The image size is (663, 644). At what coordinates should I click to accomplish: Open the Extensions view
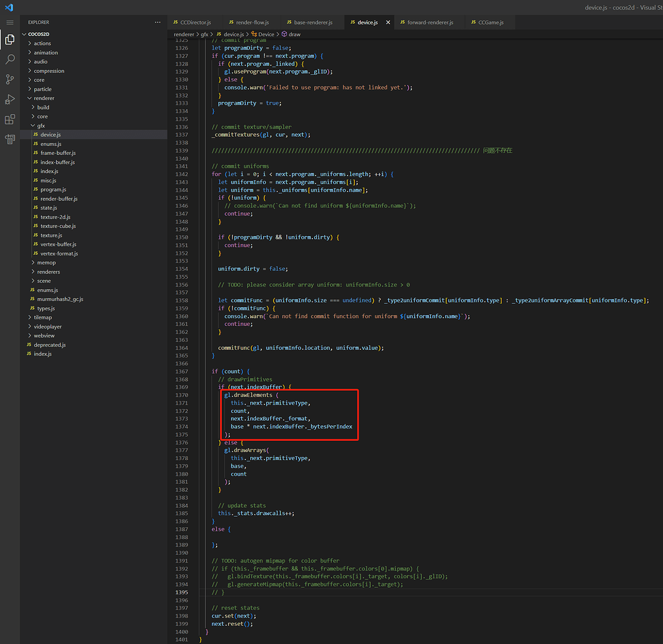click(x=10, y=119)
